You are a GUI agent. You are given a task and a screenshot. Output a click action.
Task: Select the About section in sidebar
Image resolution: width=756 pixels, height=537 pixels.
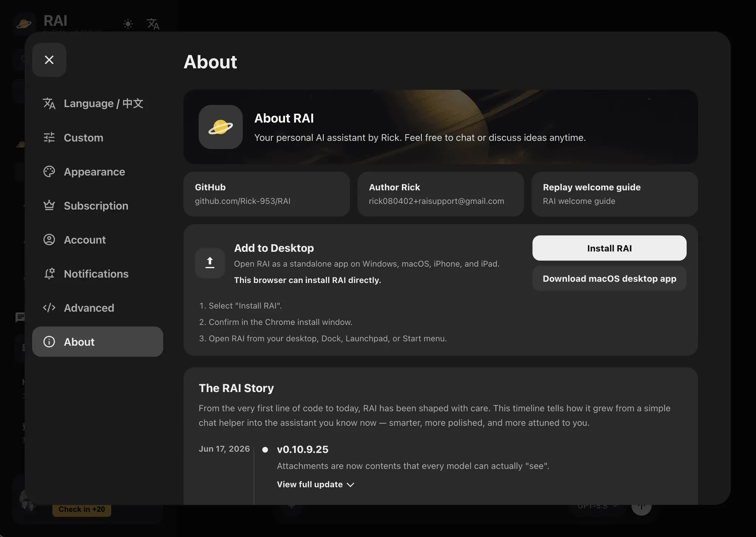click(x=97, y=341)
